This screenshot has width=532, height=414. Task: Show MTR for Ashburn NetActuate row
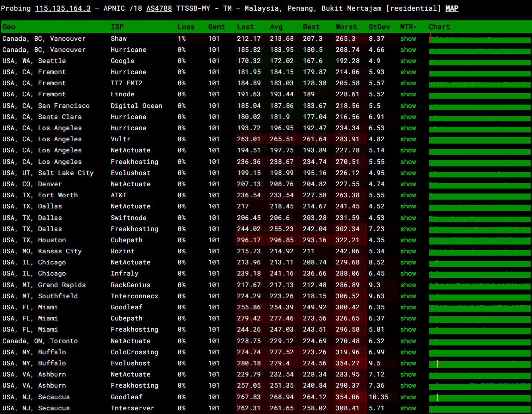(x=408, y=375)
